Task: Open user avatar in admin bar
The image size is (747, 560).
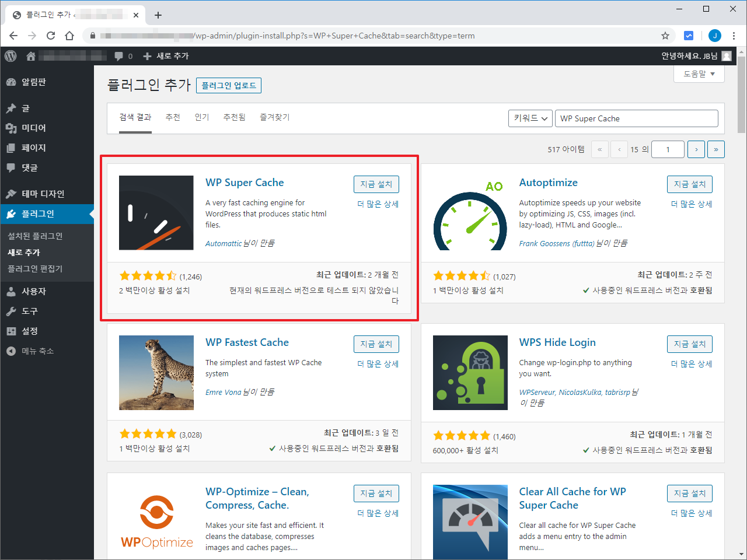Action: coord(727,56)
